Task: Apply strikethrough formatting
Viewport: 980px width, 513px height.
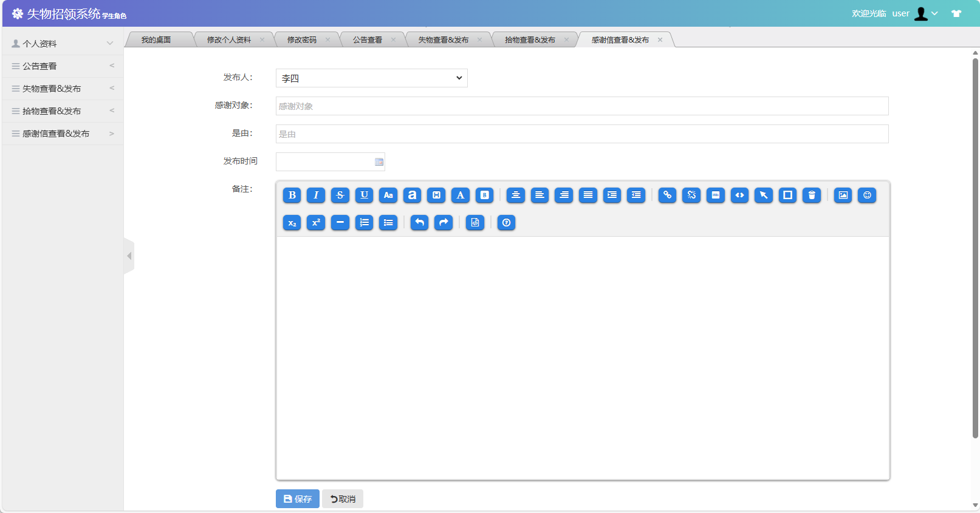Action: click(340, 195)
